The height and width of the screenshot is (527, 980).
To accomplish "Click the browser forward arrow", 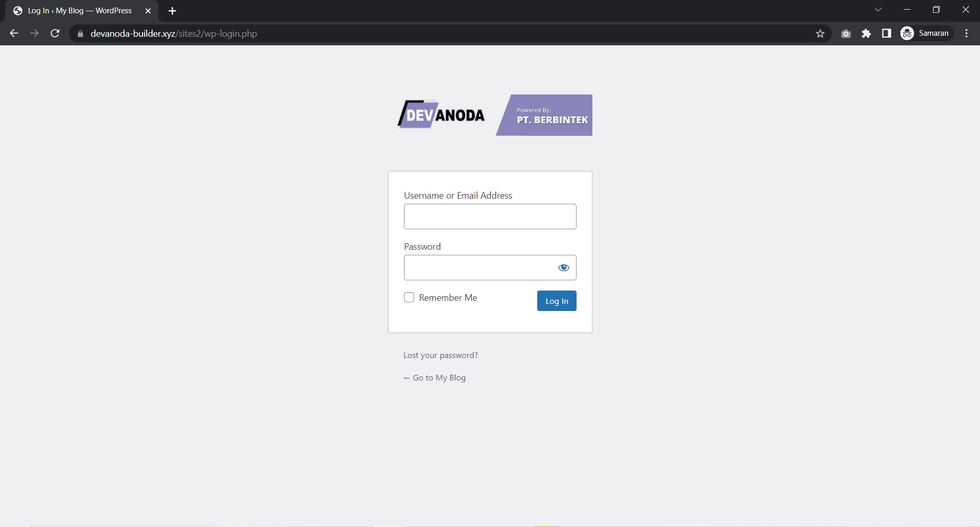I will coord(34,33).
